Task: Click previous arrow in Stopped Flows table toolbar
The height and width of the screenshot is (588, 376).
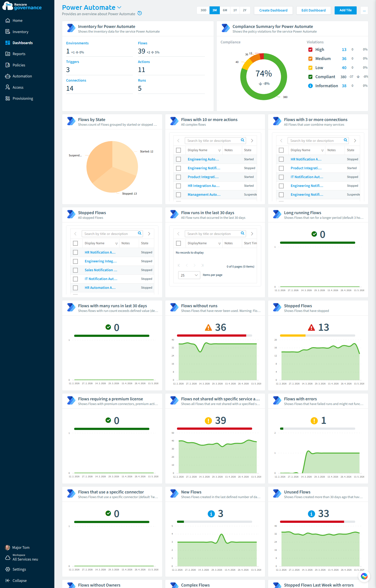Action: point(75,234)
